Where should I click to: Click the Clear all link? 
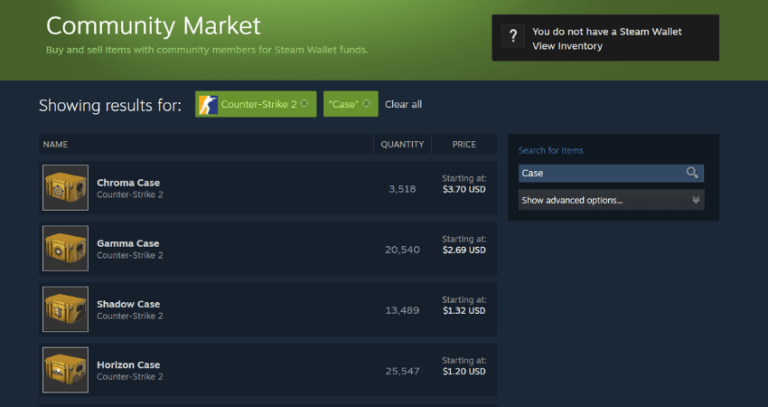pyautogui.click(x=403, y=104)
